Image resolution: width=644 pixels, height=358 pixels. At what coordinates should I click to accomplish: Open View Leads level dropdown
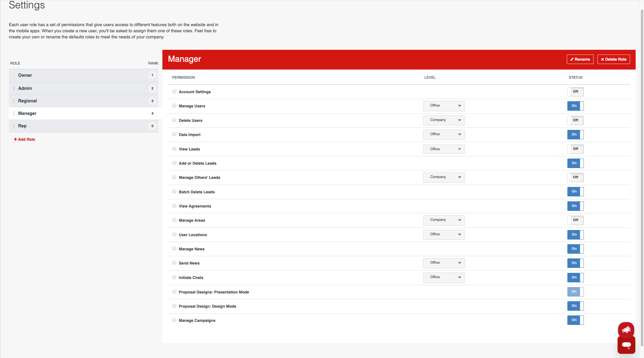point(444,149)
